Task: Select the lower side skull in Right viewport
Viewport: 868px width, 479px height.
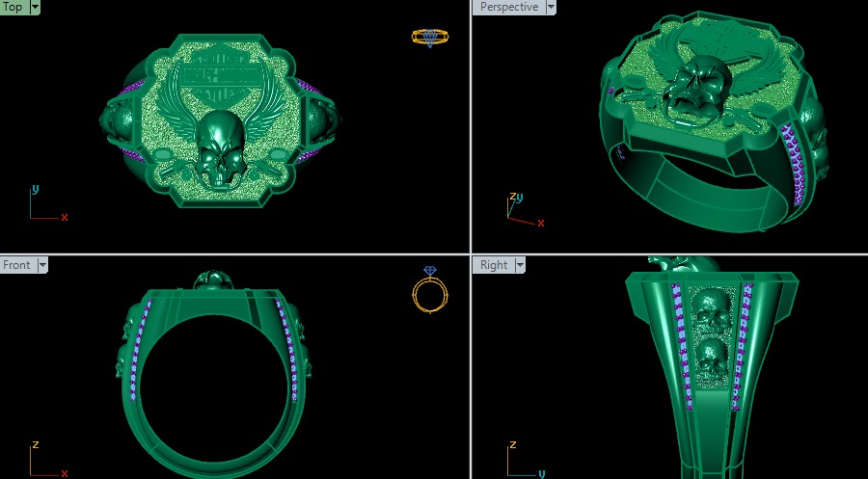Action: tap(713, 359)
